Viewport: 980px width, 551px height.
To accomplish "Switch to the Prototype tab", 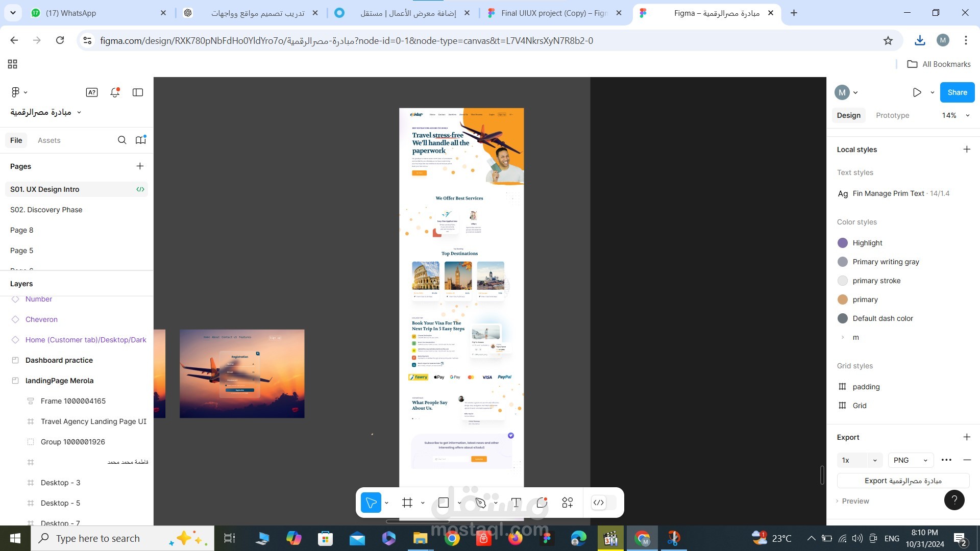I will tap(892, 115).
